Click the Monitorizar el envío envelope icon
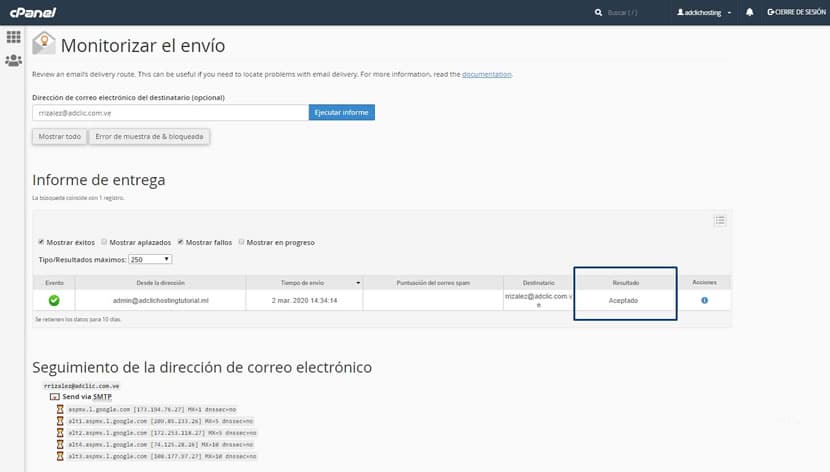 [x=43, y=43]
